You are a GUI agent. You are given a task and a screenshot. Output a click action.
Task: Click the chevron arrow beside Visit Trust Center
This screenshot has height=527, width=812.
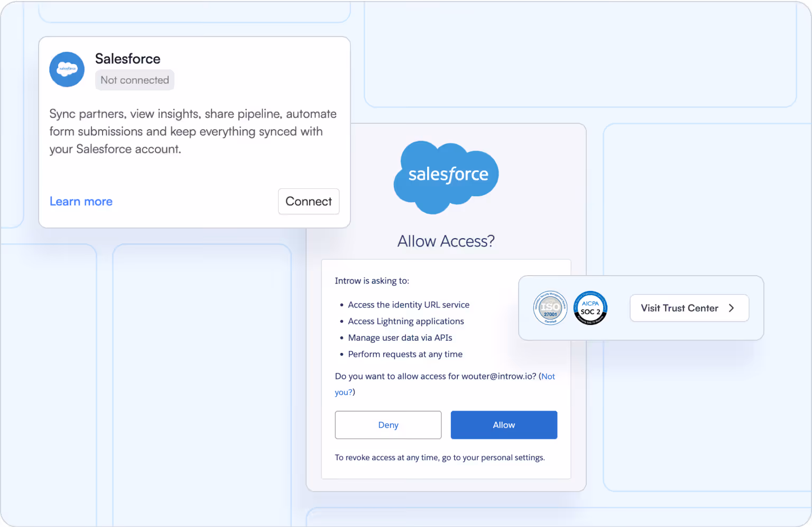[x=732, y=308]
